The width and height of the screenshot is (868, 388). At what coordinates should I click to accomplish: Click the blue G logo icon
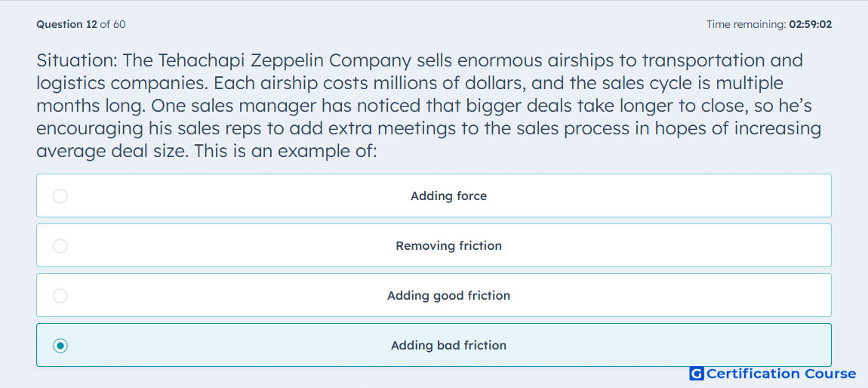point(697,374)
